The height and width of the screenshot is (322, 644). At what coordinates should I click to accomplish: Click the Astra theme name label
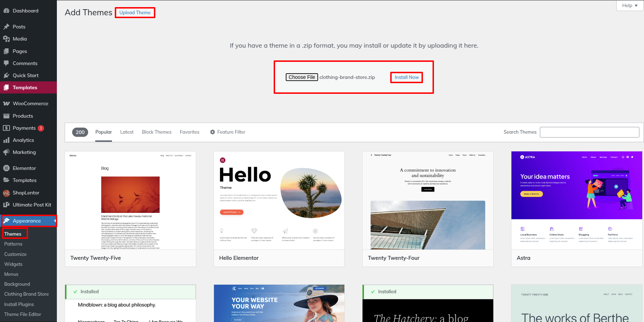pos(524,258)
